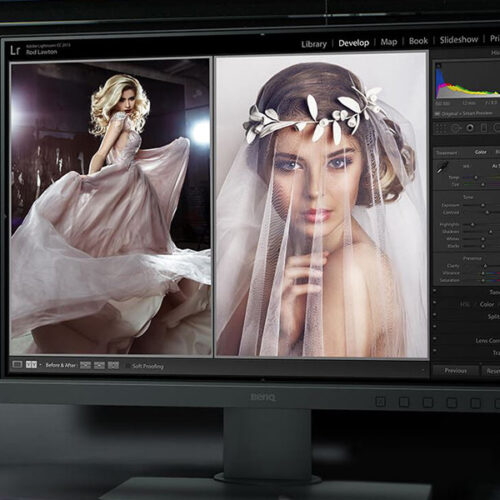Expand the Lens Corrections panel header
Image resolution: width=500 pixels, height=500 pixels.
pyautogui.click(x=488, y=340)
